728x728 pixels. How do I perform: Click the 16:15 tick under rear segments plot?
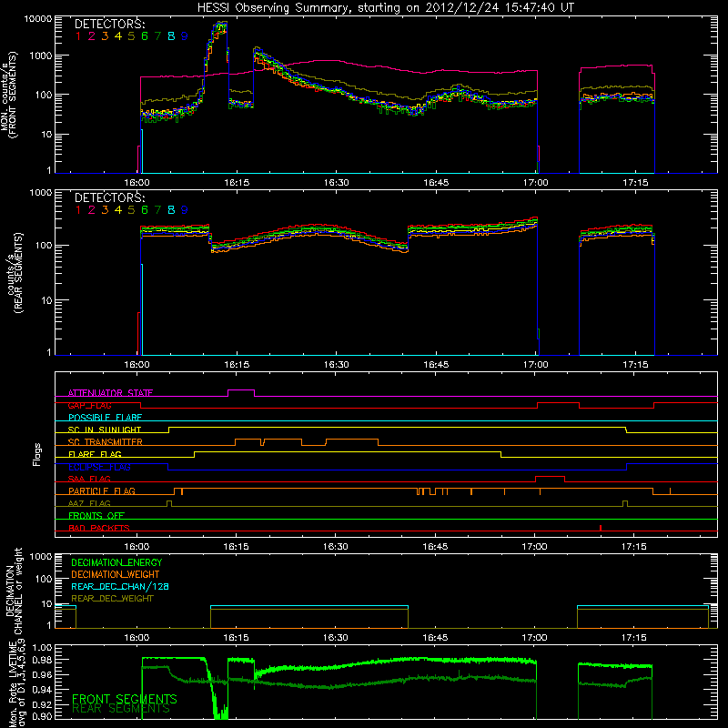click(x=237, y=365)
